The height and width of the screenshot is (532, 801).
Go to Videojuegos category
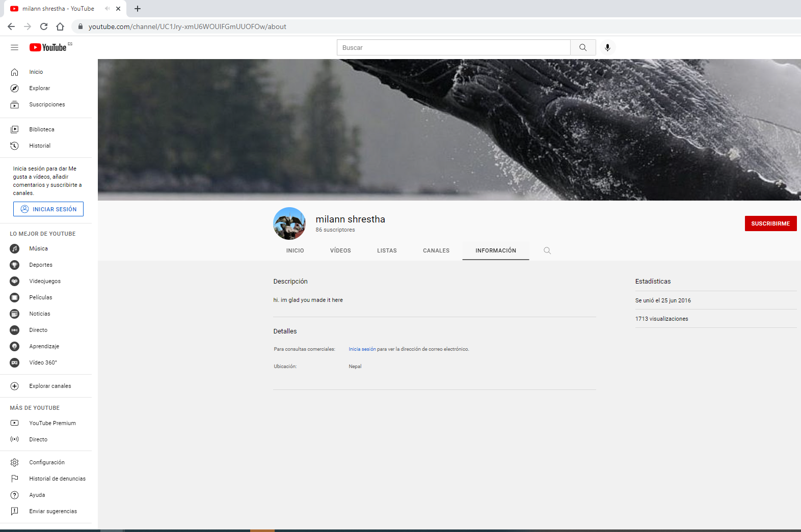pyautogui.click(x=44, y=281)
